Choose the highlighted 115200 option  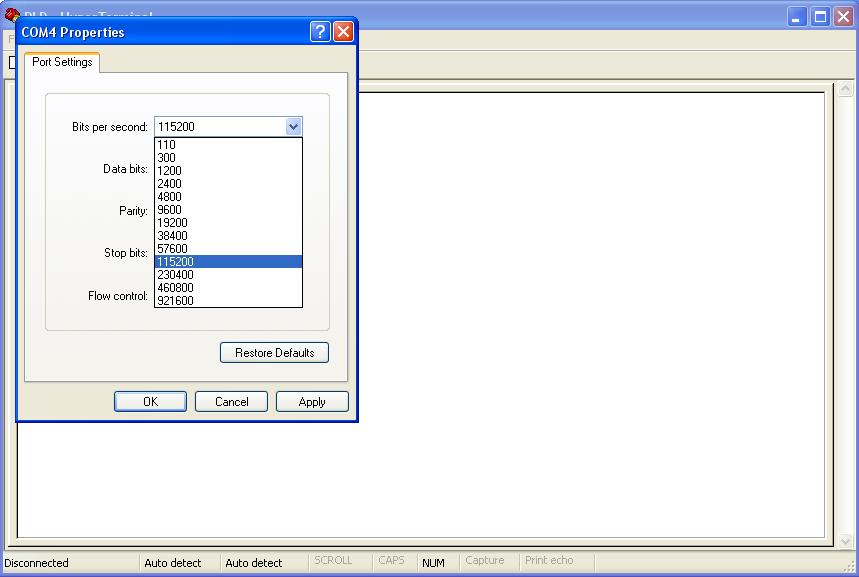[176, 262]
